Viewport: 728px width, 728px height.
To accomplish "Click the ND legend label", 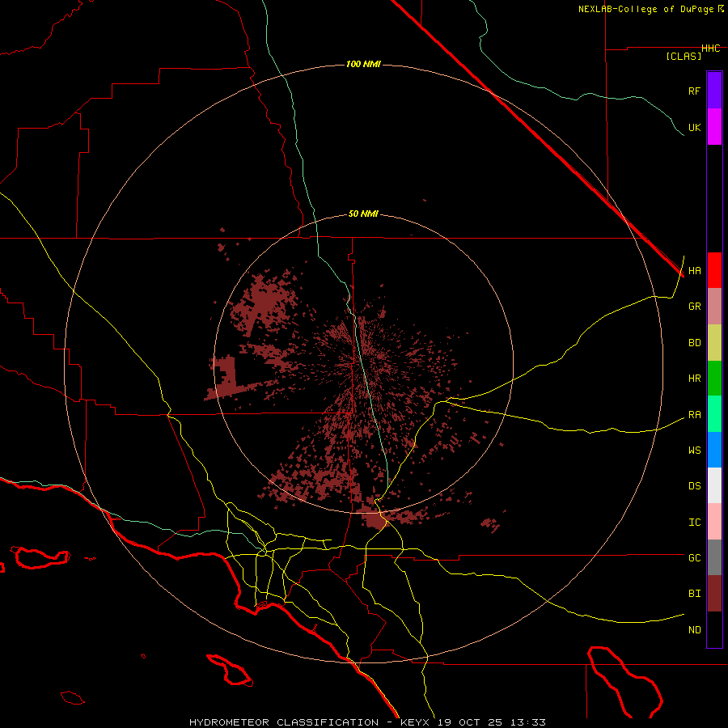I will [694, 629].
